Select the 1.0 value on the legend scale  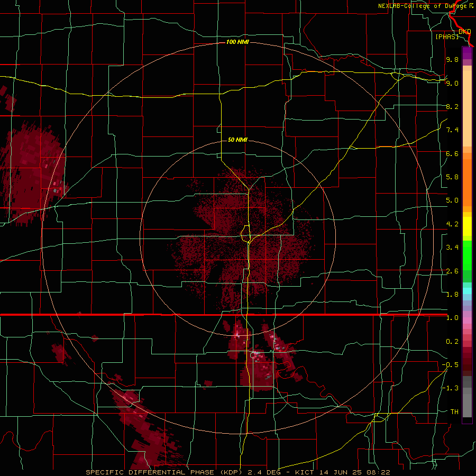452,318
